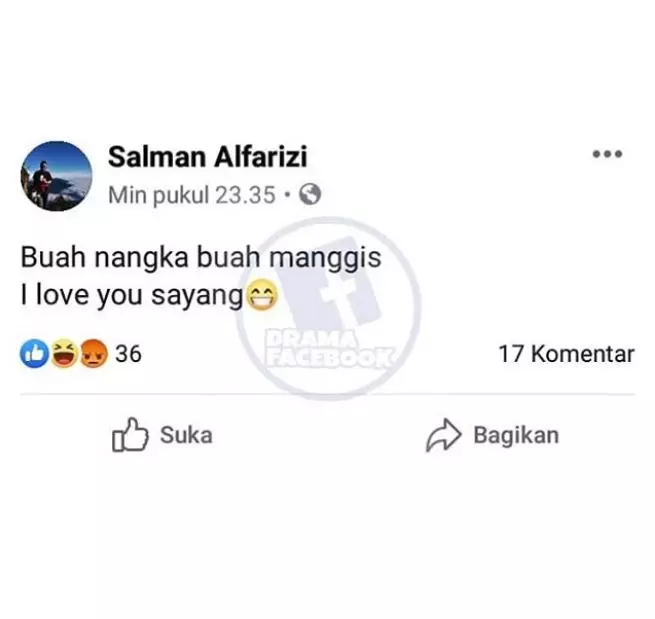Open Salman Alfarizi's profile picture
Viewport: 655px width, 619px height.
click(x=56, y=176)
